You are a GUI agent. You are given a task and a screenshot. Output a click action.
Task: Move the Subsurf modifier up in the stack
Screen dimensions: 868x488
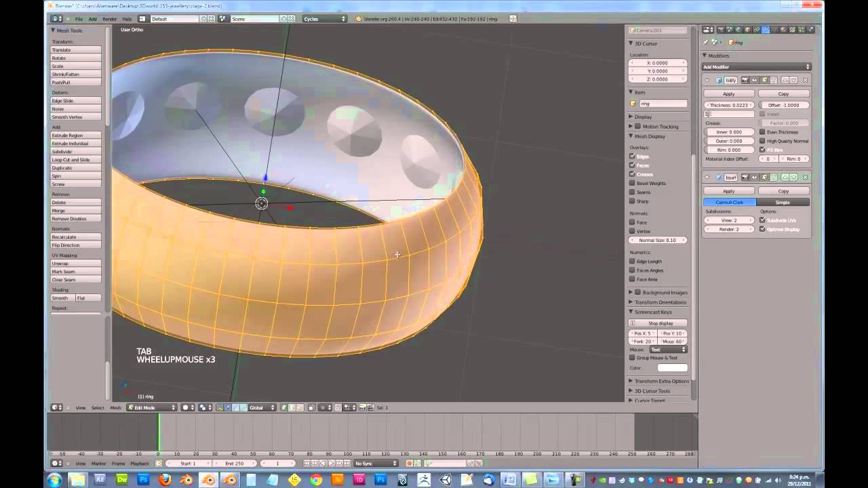[785, 178]
